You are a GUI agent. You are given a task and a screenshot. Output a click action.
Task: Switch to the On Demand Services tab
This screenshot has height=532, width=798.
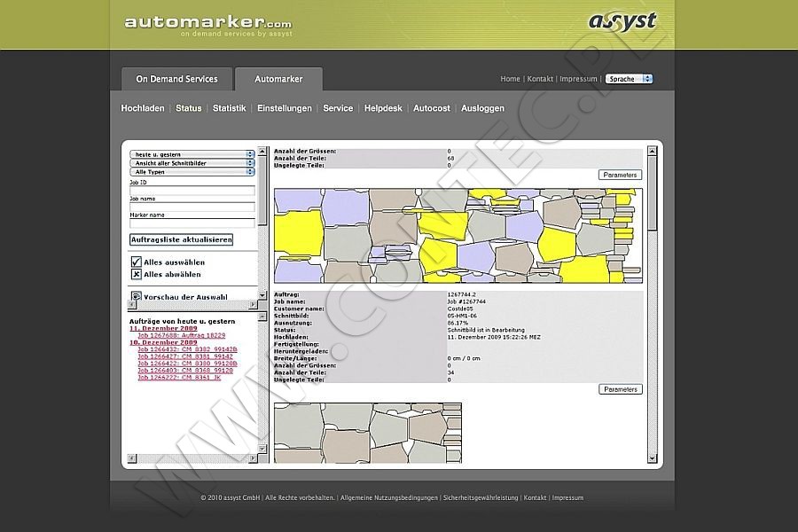176,79
